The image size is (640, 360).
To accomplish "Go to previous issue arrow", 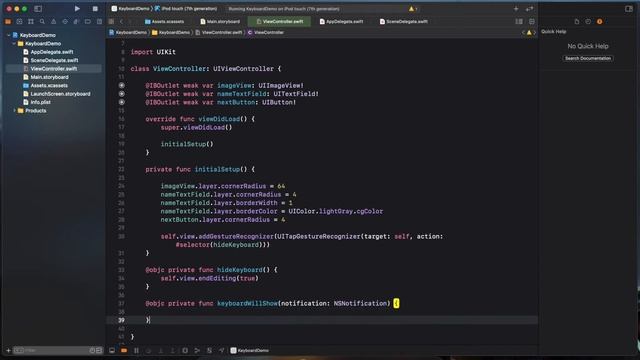I will (x=523, y=32).
